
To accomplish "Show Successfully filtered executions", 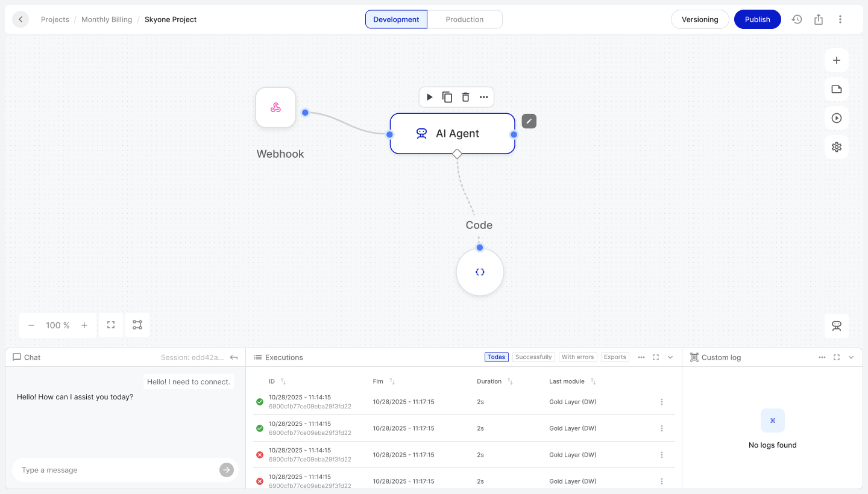I will pyautogui.click(x=533, y=357).
